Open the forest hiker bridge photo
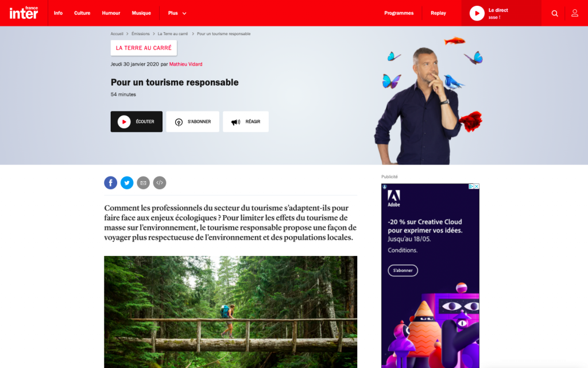 pyautogui.click(x=231, y=312)
